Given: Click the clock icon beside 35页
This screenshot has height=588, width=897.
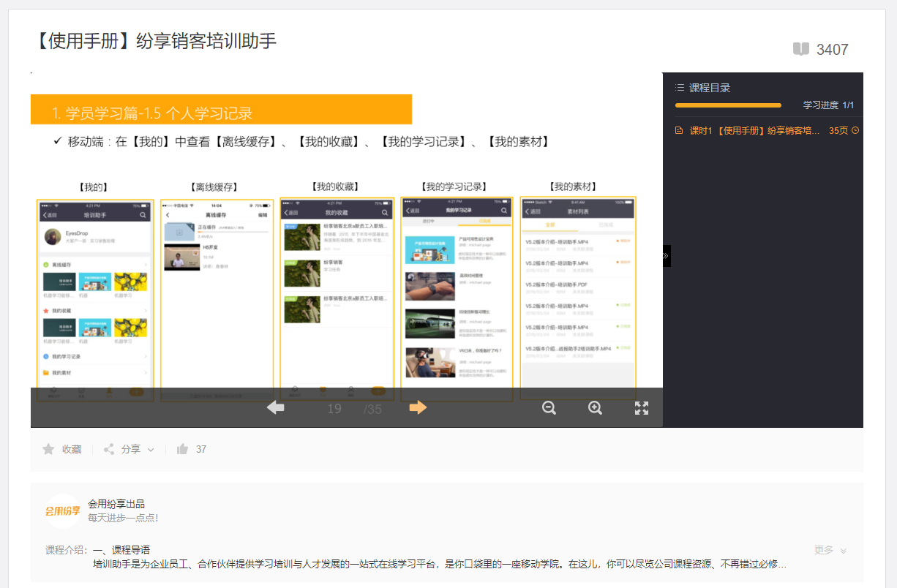Looking at the screenshot, I should point(855,131).
